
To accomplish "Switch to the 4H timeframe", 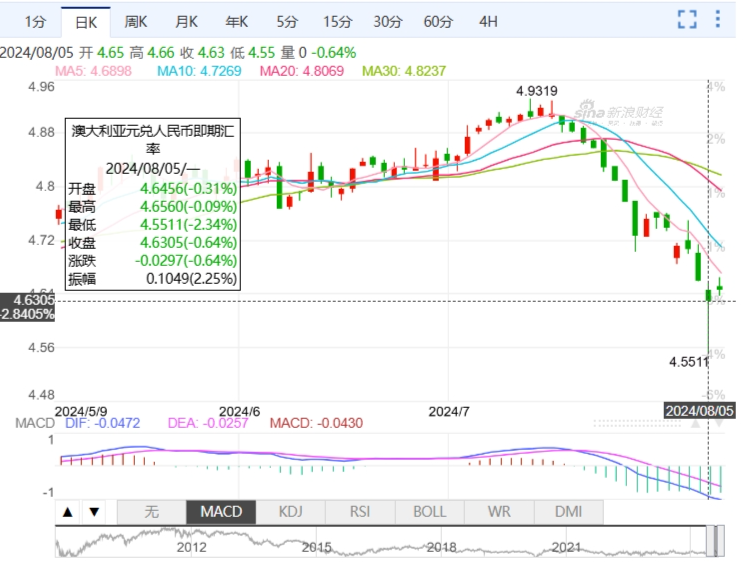I will pos(488,21).
